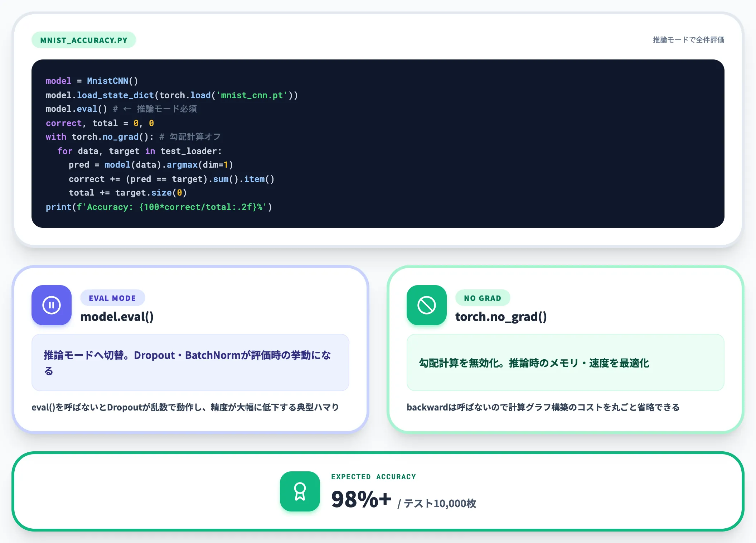Viewport: 756px width, 543px height.
Task: Click the purple pause icon for eval mode
Action: [52, 305]
